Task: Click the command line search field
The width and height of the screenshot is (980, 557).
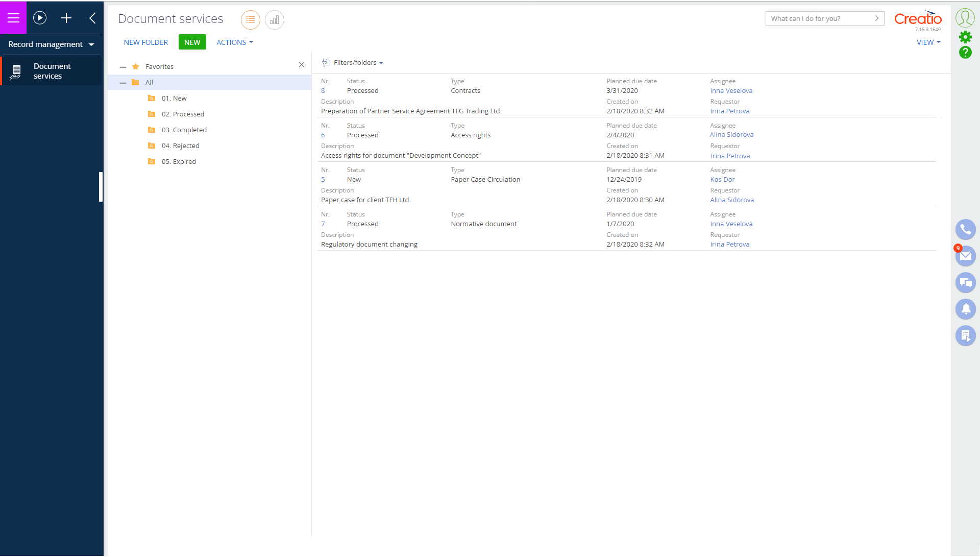Action: point(819,19)
